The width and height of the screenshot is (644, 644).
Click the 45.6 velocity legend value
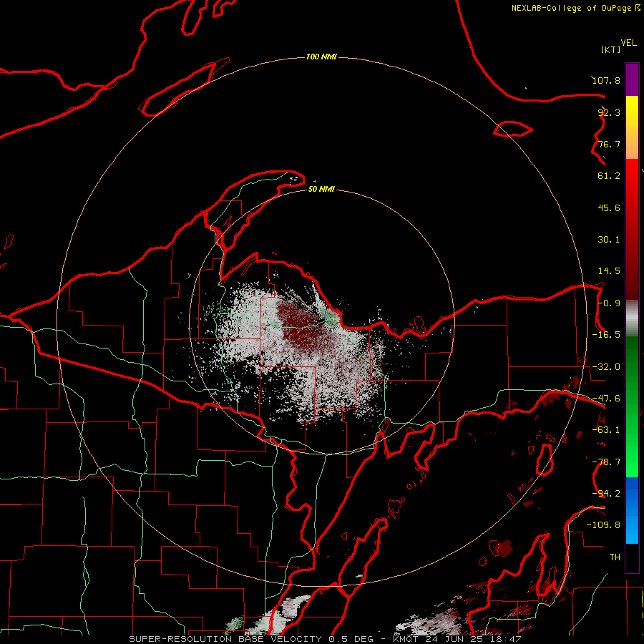[x=609, y=208]
